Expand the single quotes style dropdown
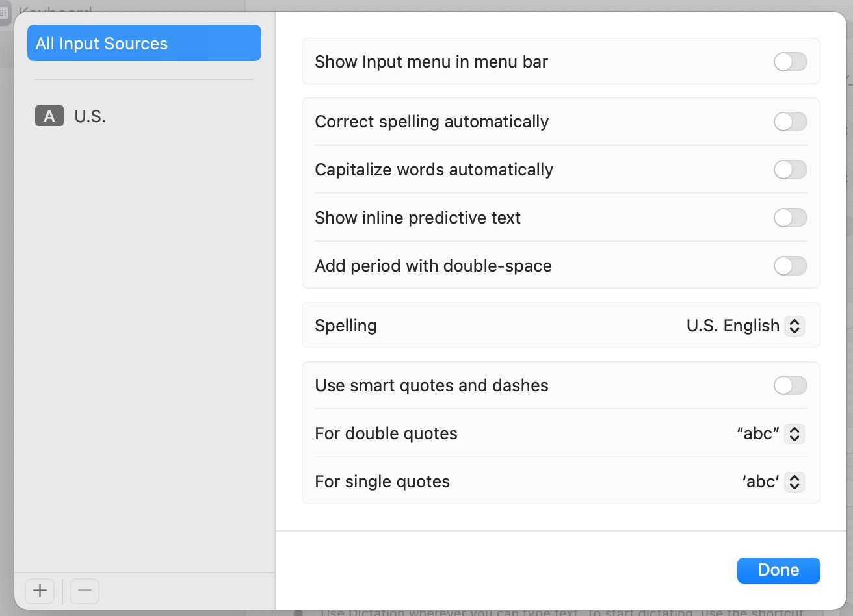Image resolution: width=853 pixels, height=616 pixels. click(x=794, y=481)
